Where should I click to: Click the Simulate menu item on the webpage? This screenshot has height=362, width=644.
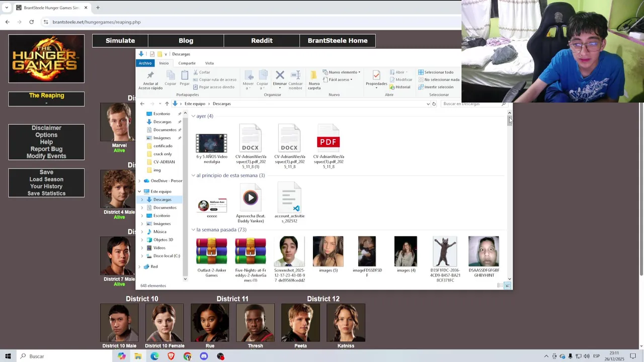click(120, 41)
